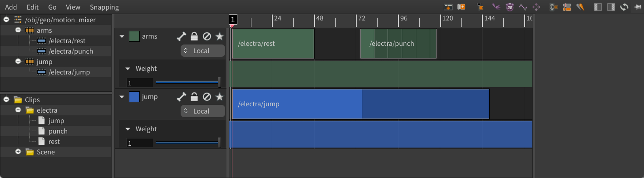This screenshot has width=644, height=178.
Task: Click the orange flag marker icon
Action: click(480, 7)
